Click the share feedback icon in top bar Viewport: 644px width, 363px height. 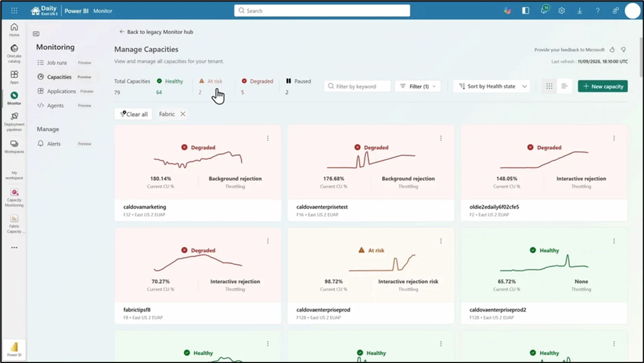(x=615, y=11)
